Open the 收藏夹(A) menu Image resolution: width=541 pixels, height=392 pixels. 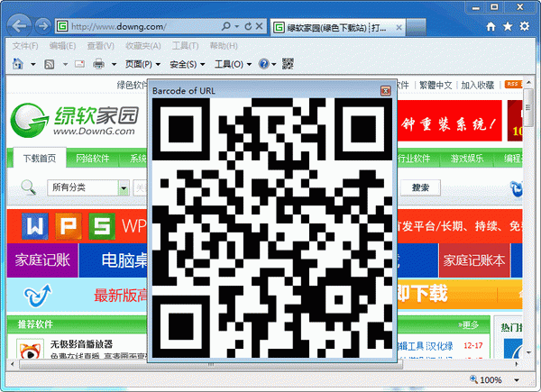(x=143, y=46)
